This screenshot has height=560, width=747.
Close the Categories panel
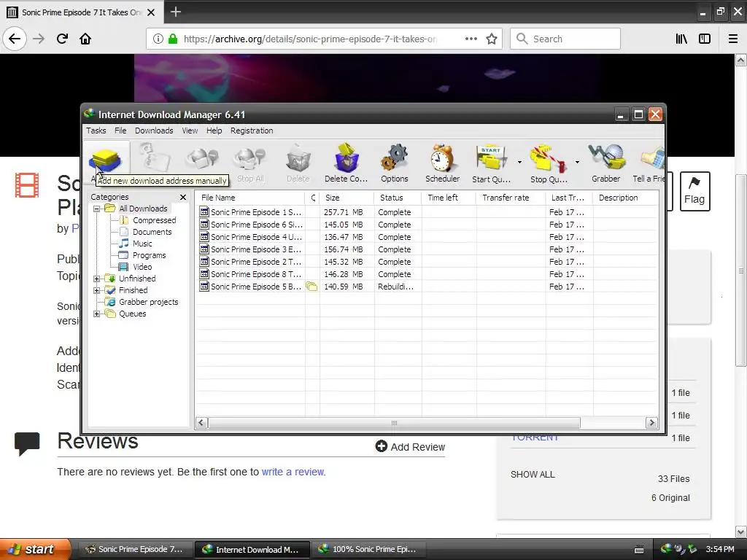(x=183, y=197)
